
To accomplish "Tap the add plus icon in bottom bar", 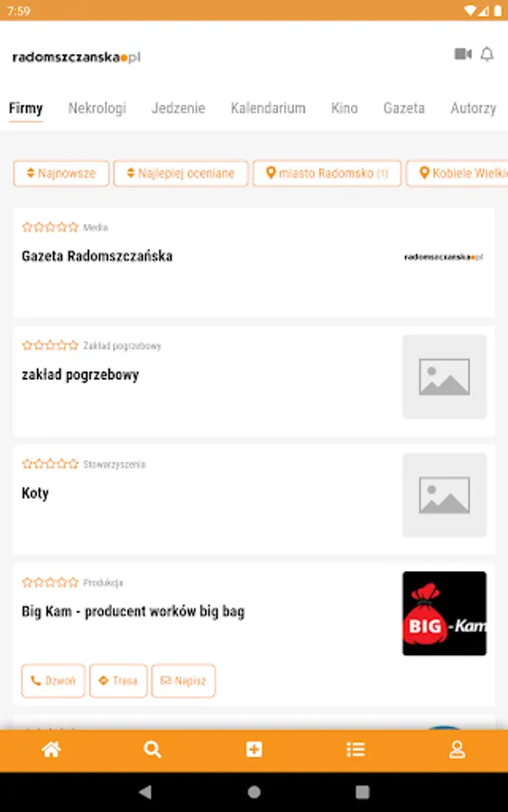I will point(254,749).
